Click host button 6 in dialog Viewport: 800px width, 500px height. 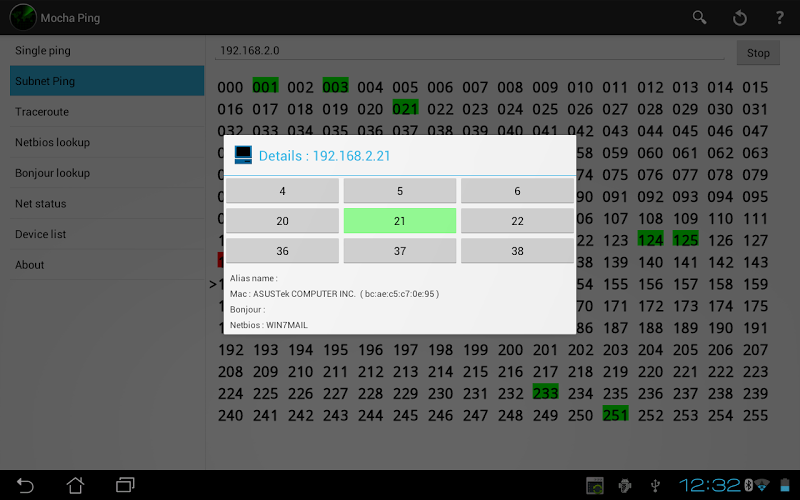click(x=517, y=191)
